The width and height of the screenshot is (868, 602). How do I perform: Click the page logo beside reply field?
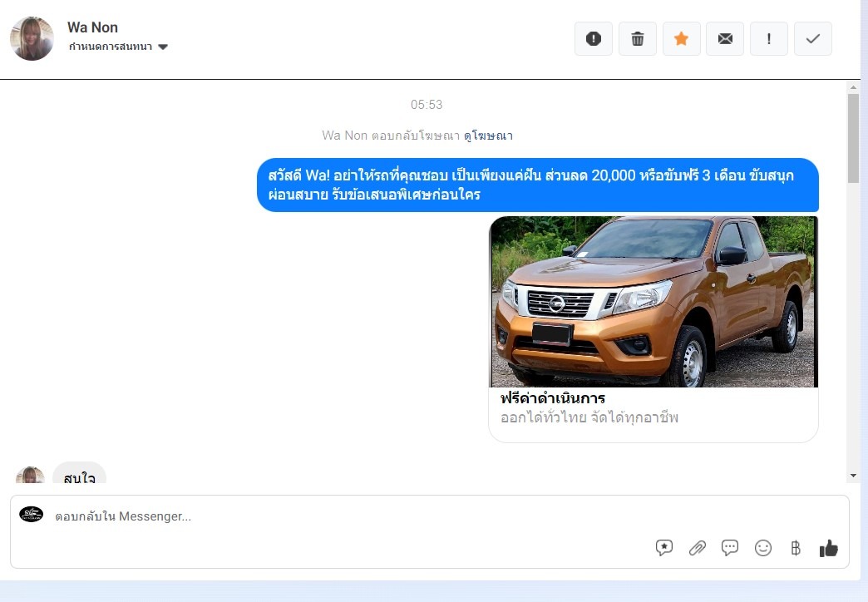pyautogui.click(x=31, y=515)
